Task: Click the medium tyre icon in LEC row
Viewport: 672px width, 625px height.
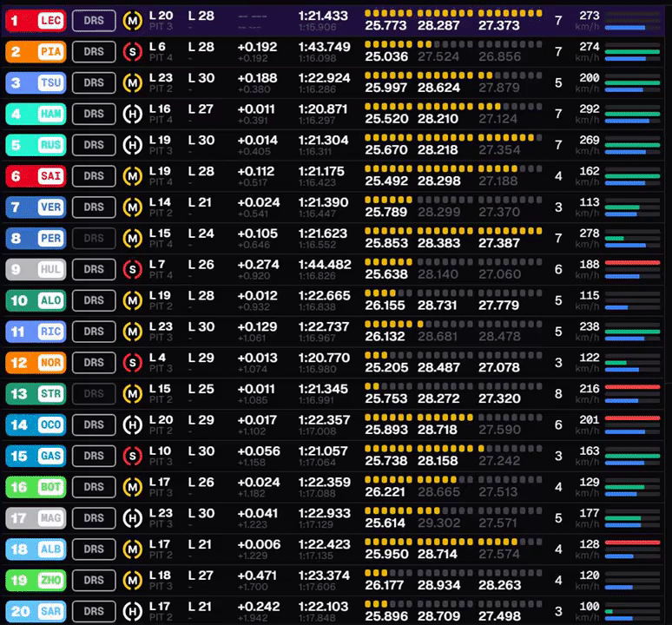Action: tap(133, 21)
